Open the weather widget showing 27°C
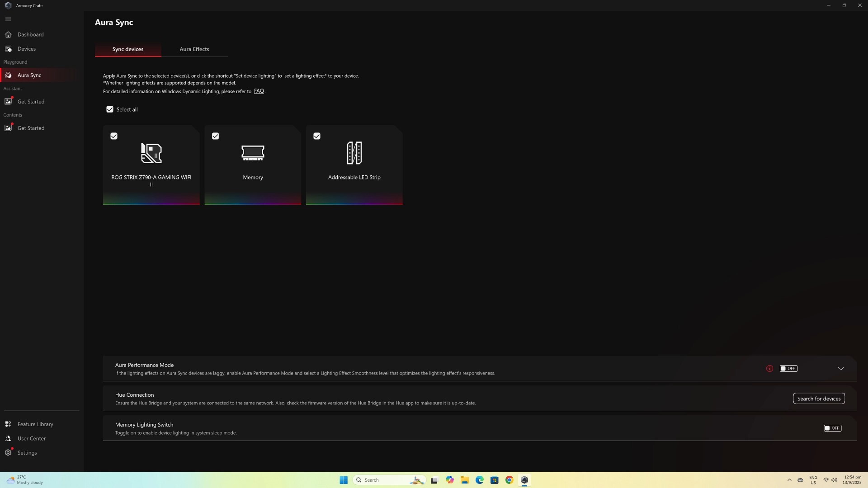Screen dimensions: 868x488 (x=25, y=480)
